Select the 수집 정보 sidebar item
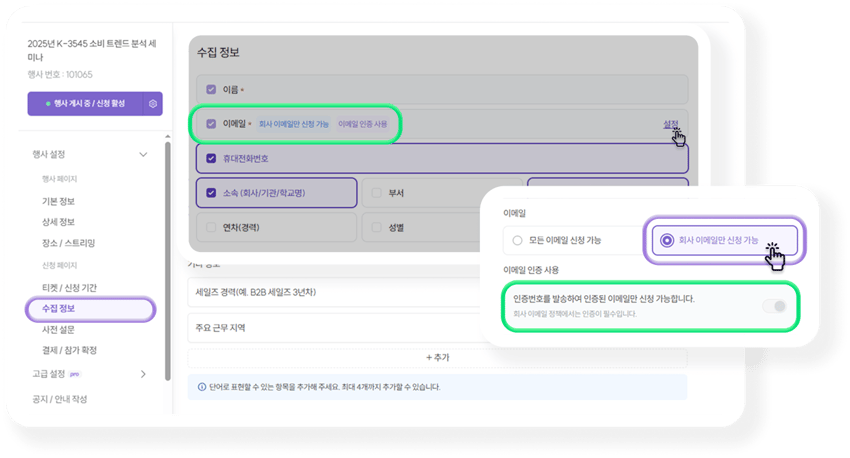Viewport: 850px width, 458px height. [91, 309]
